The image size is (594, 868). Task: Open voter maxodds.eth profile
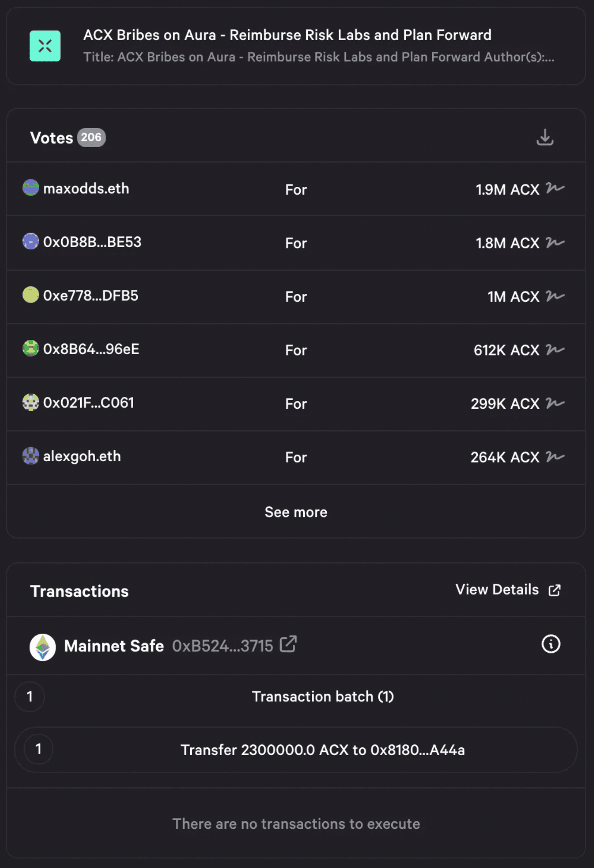click(x=86, y=188)
